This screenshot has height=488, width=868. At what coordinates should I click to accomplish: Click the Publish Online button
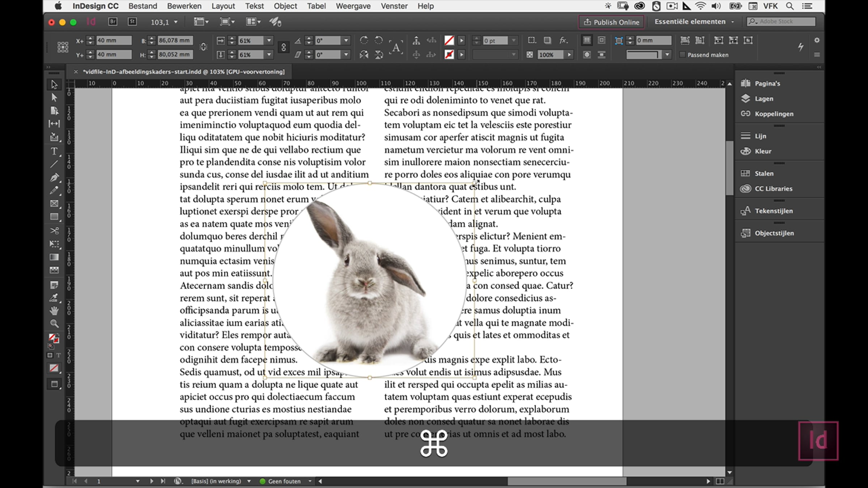pos(611,22)
